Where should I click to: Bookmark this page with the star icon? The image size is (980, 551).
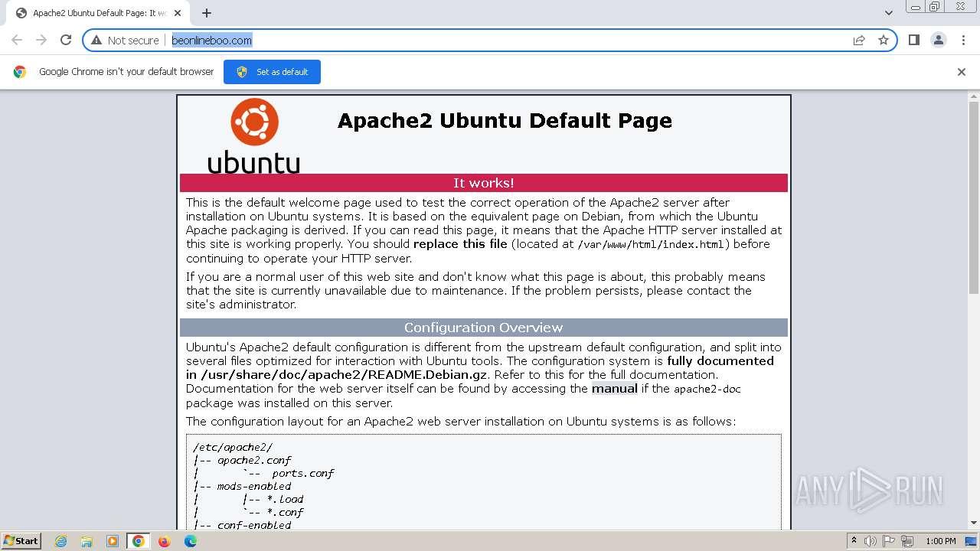884,40
